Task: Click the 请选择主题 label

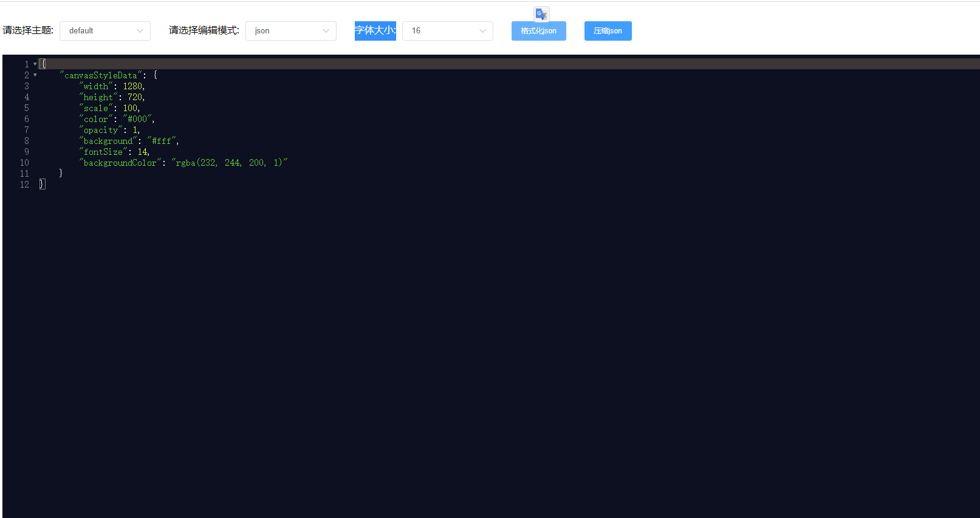Action: [28, 30]
